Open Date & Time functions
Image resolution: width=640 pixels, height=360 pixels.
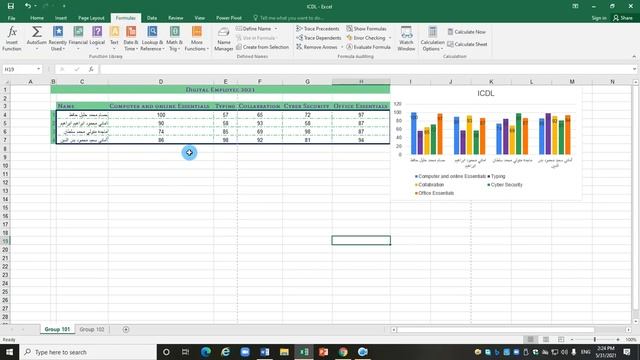(x=131, y=38)
